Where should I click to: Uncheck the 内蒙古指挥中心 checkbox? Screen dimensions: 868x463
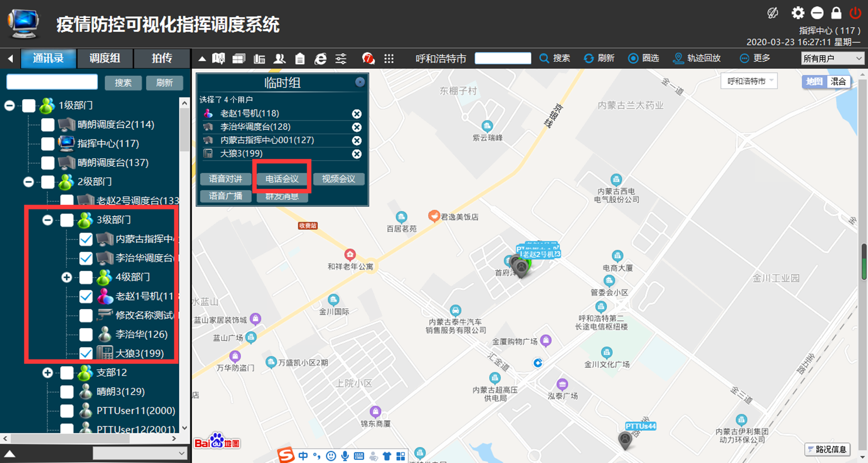[x=86, y=239]
